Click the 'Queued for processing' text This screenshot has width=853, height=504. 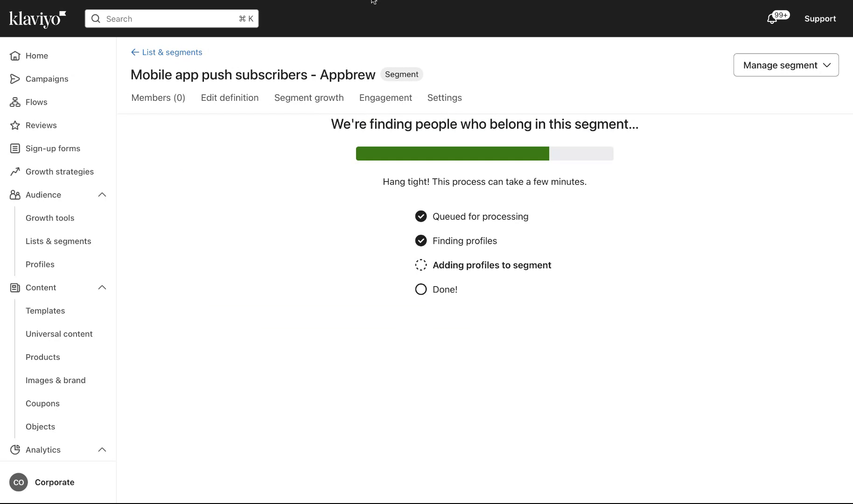[x=481, y=217]
